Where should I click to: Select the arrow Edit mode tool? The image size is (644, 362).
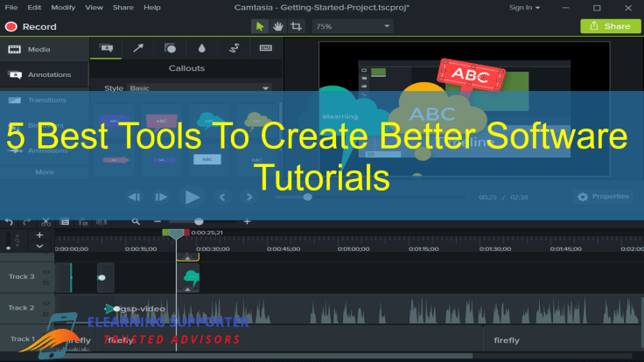tap(260, 27)
